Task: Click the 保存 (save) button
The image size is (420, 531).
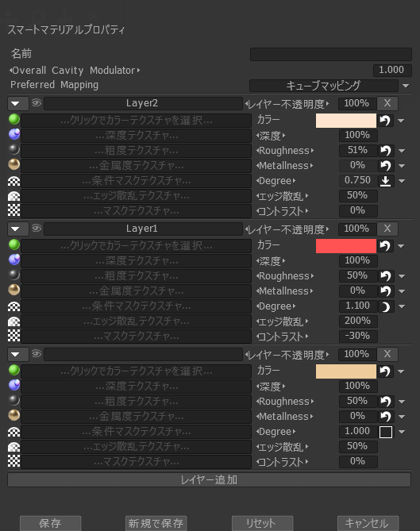Action: [x=50, y=523]
